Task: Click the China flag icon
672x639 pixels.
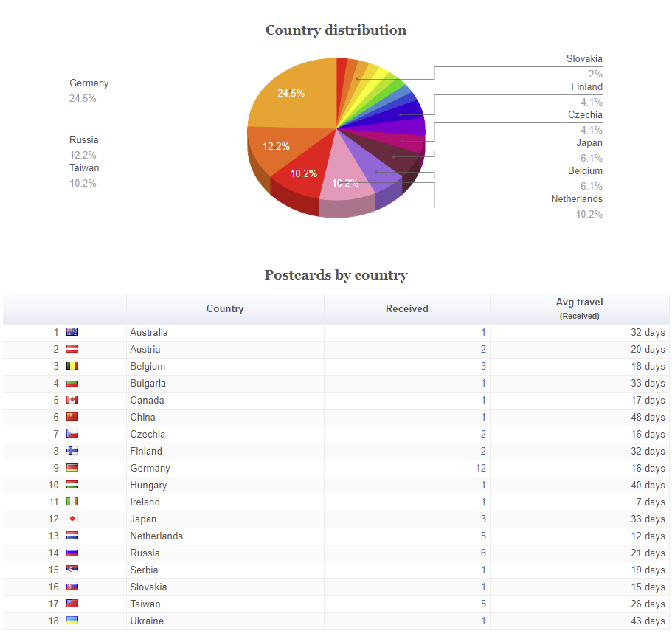Action: click(x=72, y=417)
